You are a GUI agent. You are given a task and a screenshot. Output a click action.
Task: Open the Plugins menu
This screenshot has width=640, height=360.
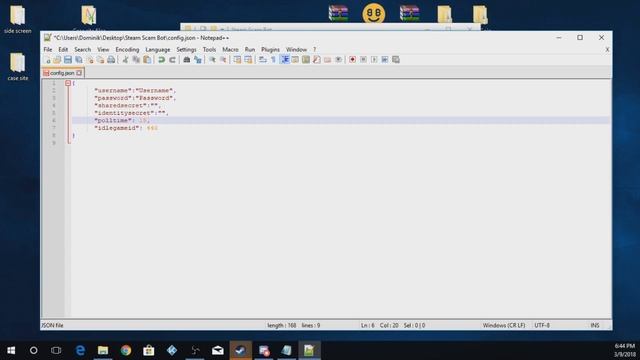[x=270, y=49]
